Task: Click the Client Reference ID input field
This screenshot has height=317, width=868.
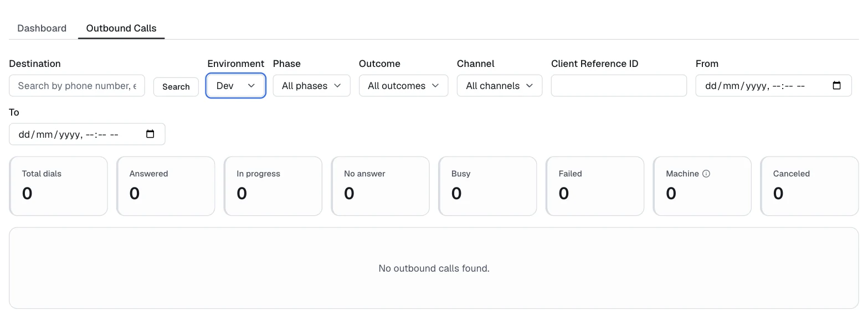Action: pos(619,86)
